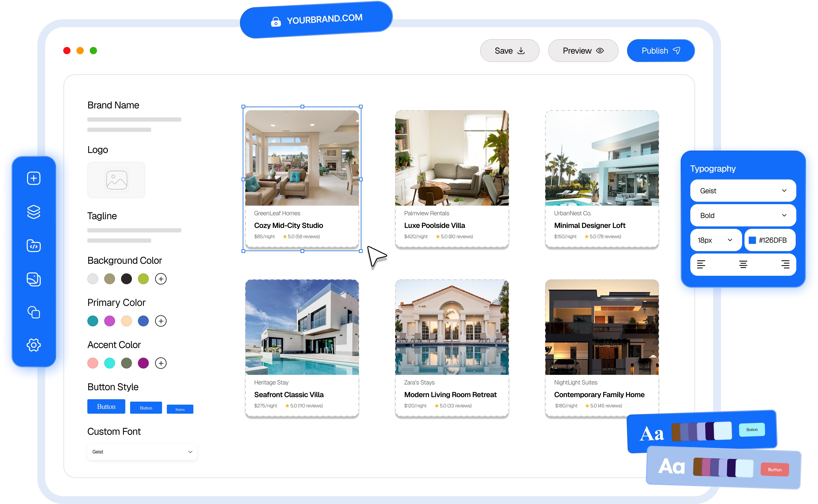Click the Preview button

[583, 50]
